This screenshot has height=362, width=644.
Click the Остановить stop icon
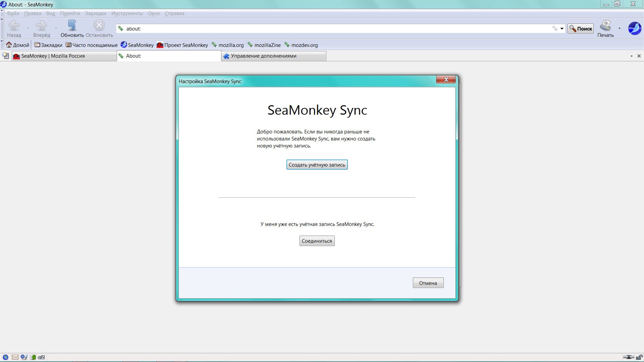click(x=99, y=25)
